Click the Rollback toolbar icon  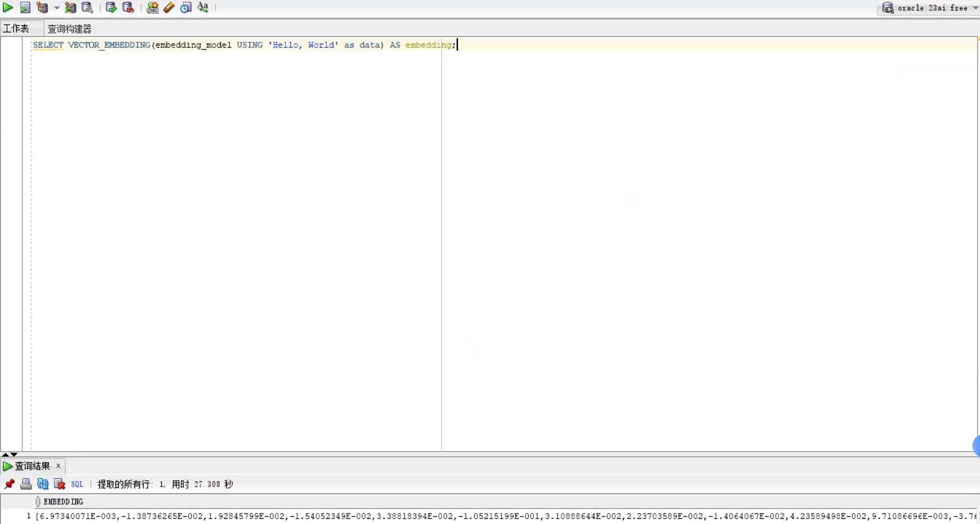click(128, 7)
